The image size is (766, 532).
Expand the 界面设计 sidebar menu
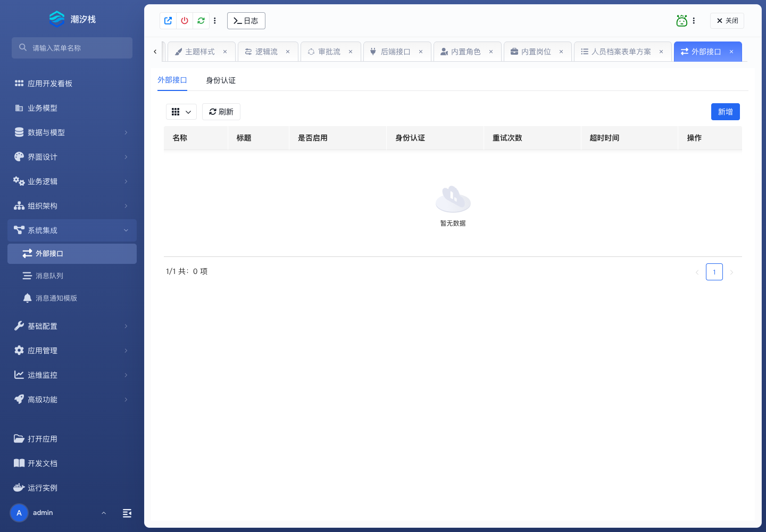(72, 157)
